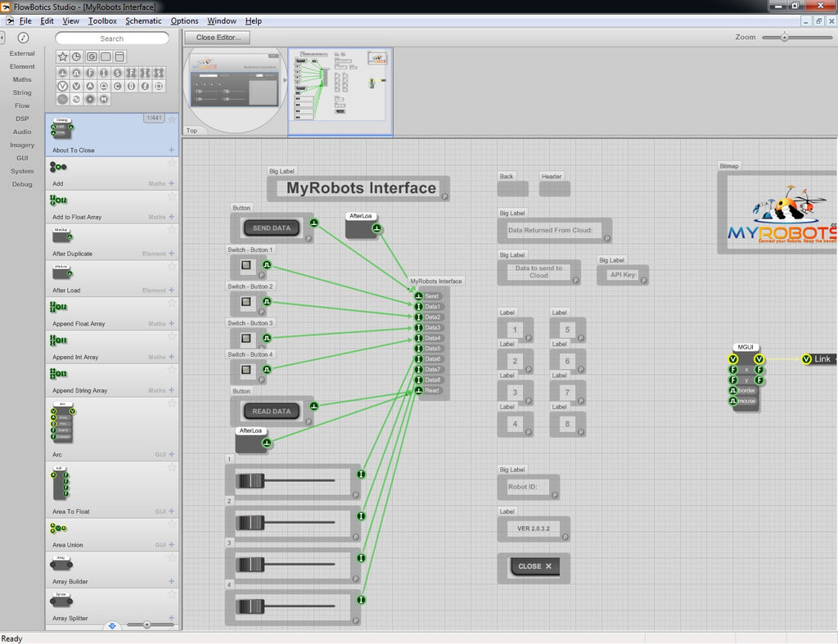The width and height of the screenshot is (838, 644).
Task: Click the Zoom slider handle
Action: click(784, 37)
